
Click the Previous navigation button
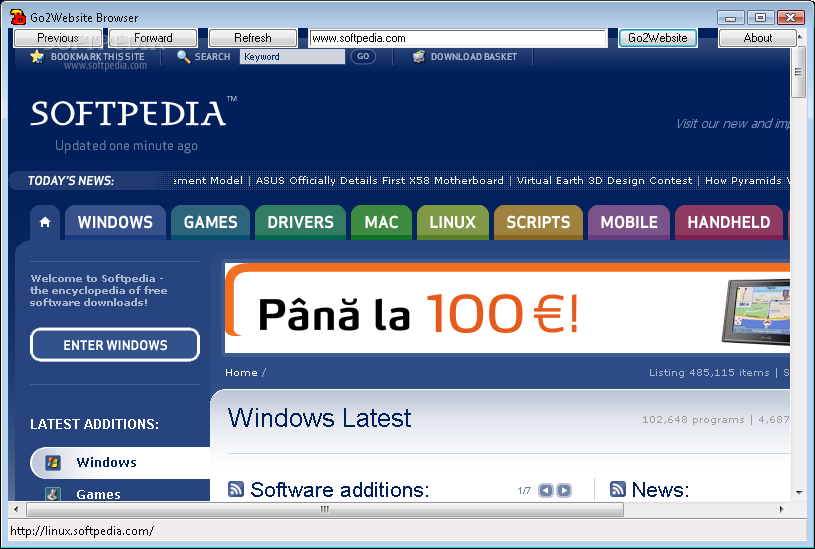(58, 38)
